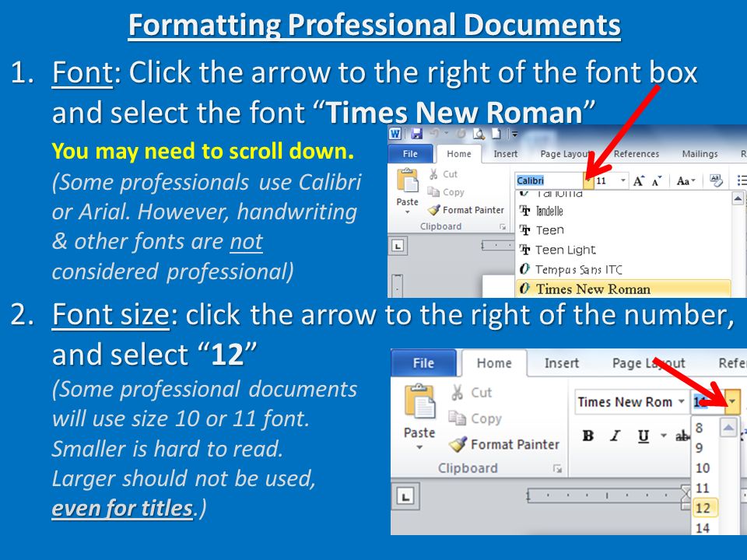
Task: Open the highlighted font size dropdown arrow
Action: tap(732, 402)
